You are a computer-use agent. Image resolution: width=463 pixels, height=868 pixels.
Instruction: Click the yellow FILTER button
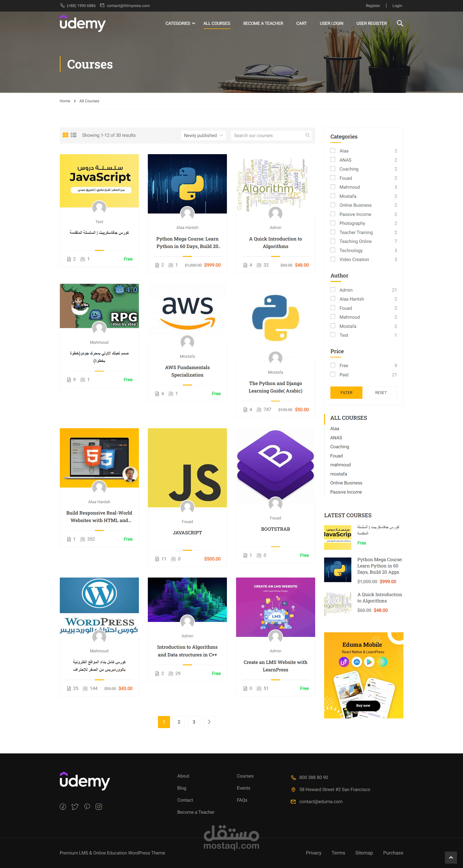pos(346,393)
